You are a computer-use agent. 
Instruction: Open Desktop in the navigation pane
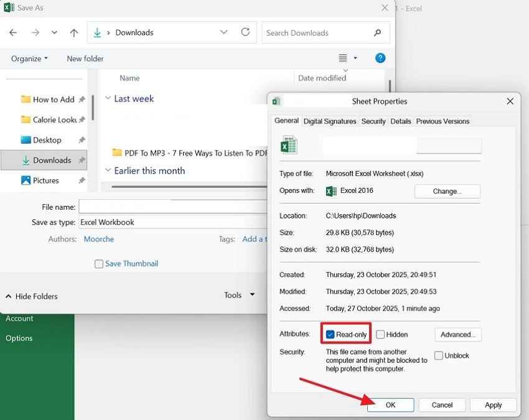tap(41, 140)
